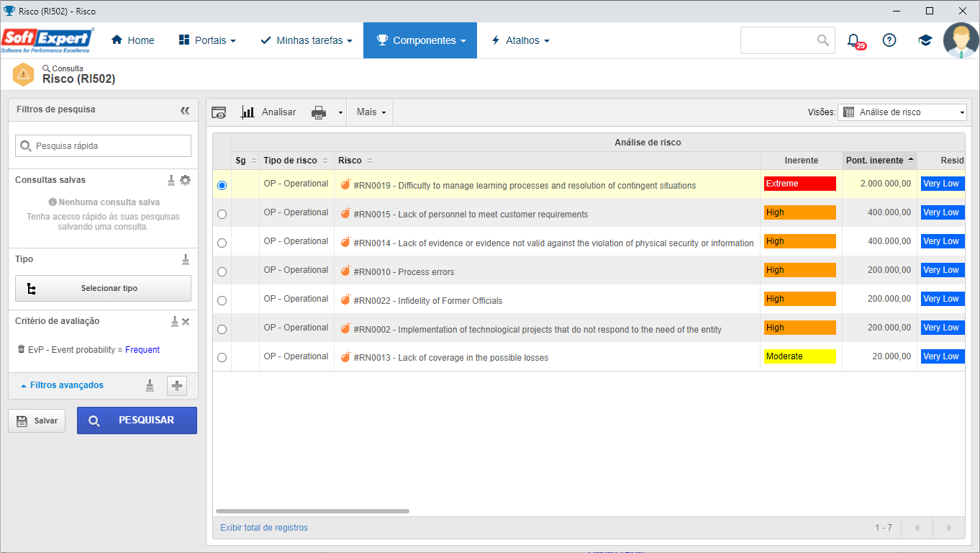Screen dimensions: 980x553
Task: Click the risk icon of #RN0010
Action: (x=345, y=271)
